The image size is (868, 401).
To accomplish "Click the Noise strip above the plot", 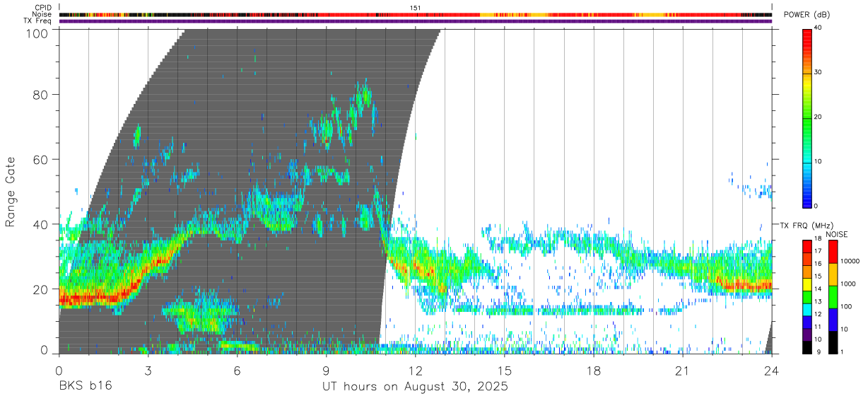I will [415, 14].
